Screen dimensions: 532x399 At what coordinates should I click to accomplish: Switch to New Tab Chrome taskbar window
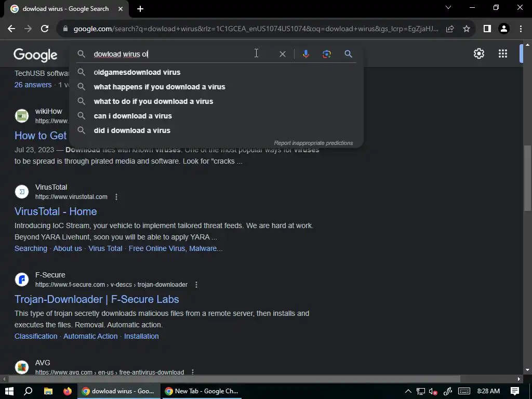pyautogui.click(x=202, y=391)
